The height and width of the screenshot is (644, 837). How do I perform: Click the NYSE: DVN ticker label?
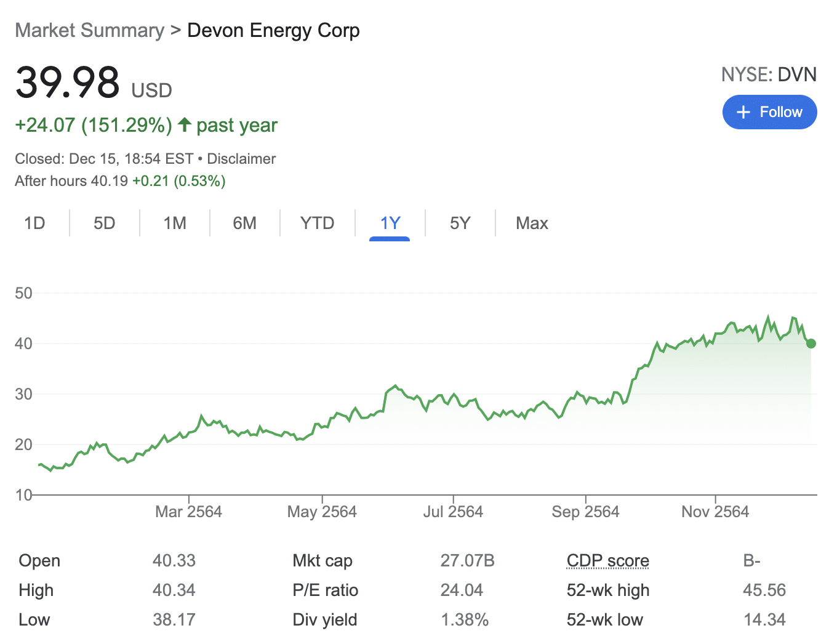pos(769,74)
